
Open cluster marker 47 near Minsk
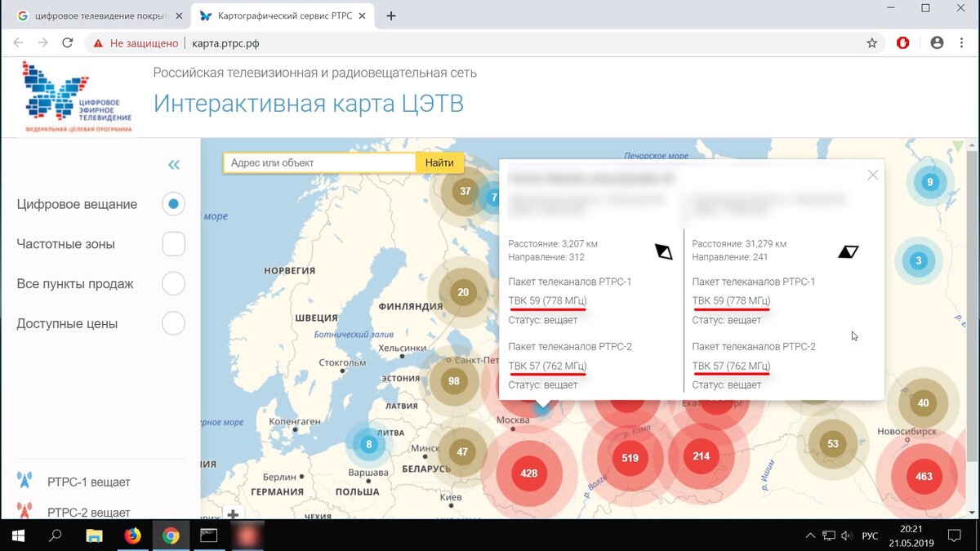tap(462, 451)
